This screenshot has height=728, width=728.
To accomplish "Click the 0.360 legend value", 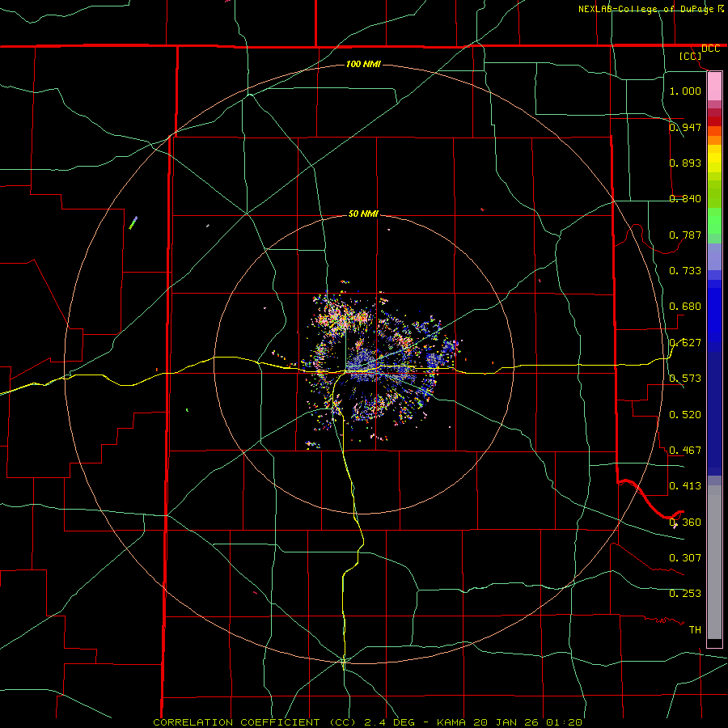I will coord(685,522).
